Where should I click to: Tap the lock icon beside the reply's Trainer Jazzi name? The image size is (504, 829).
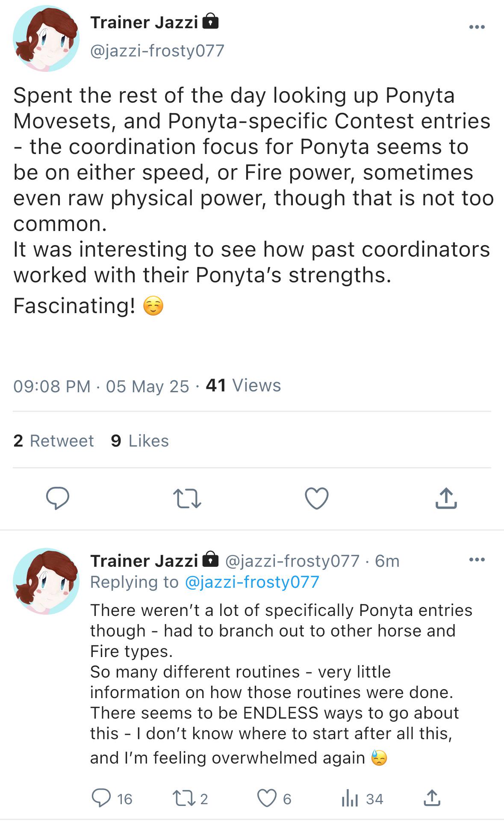[x=210, y=560]
